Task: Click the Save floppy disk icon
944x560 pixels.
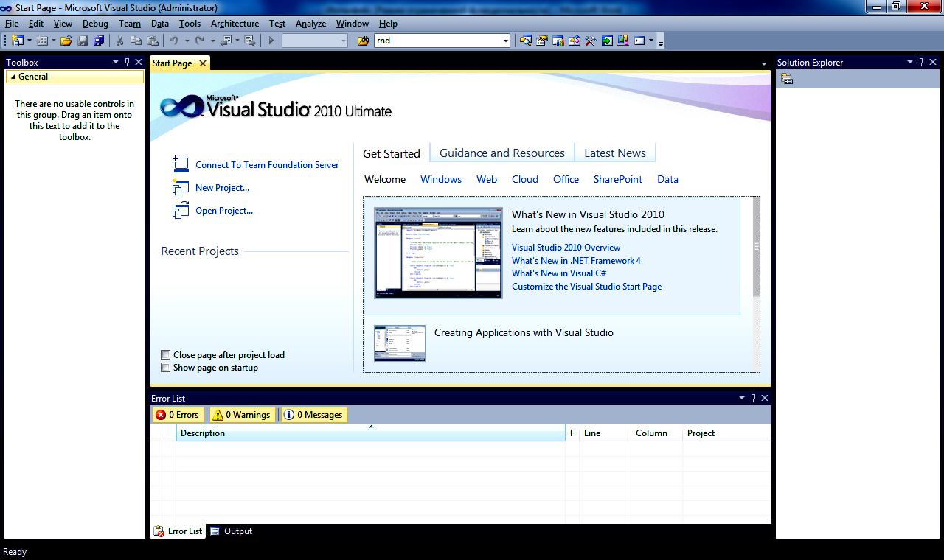Action: coord(83,41)
